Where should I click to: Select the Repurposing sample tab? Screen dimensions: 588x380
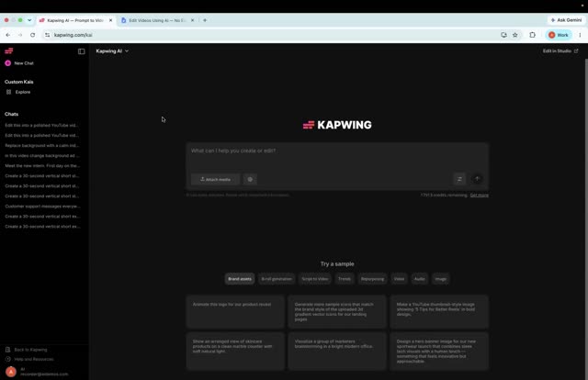click(x=372, y=279)
